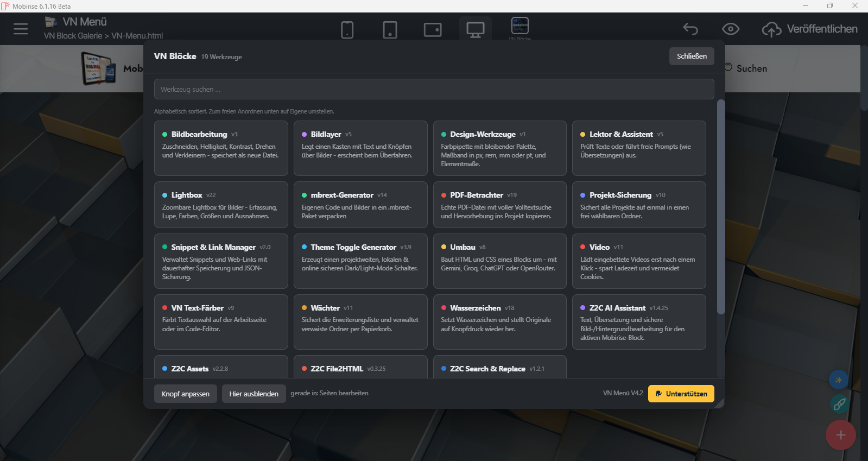Switch to desktop monitor view
The height and width of the screenshot is (461, 868).
pos(476,29)
